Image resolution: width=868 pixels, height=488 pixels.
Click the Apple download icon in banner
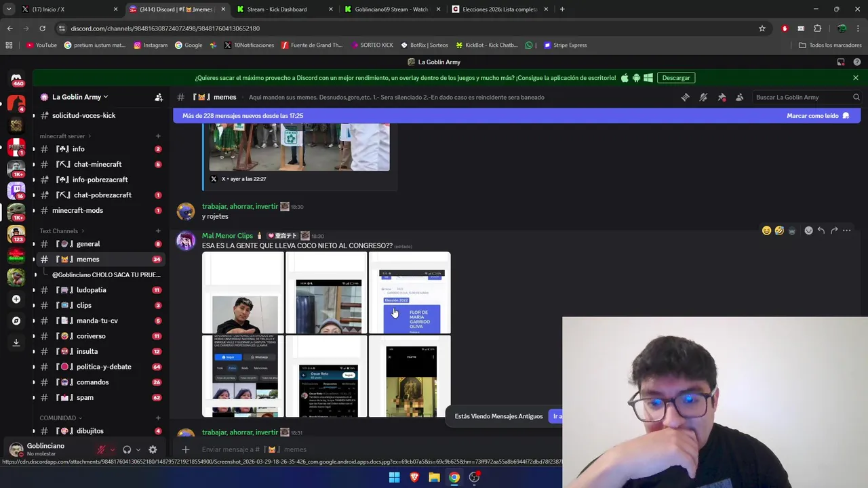click(x=625, y=78)
